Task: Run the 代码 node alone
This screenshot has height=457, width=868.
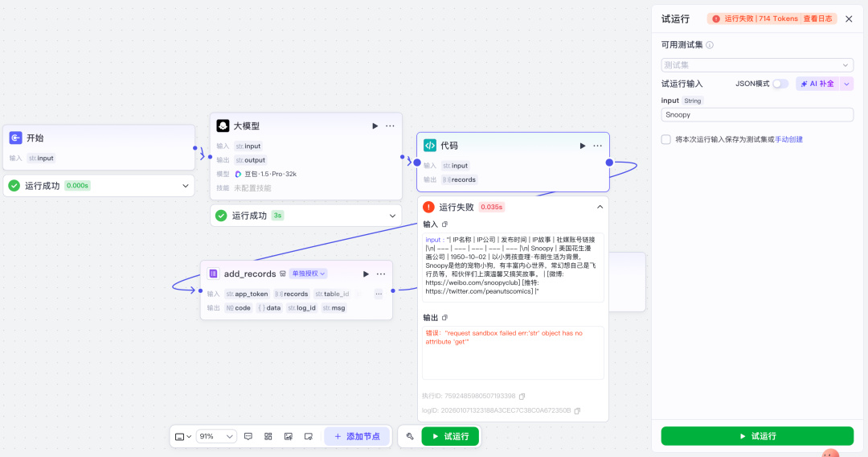Action: tap(583, 146)
